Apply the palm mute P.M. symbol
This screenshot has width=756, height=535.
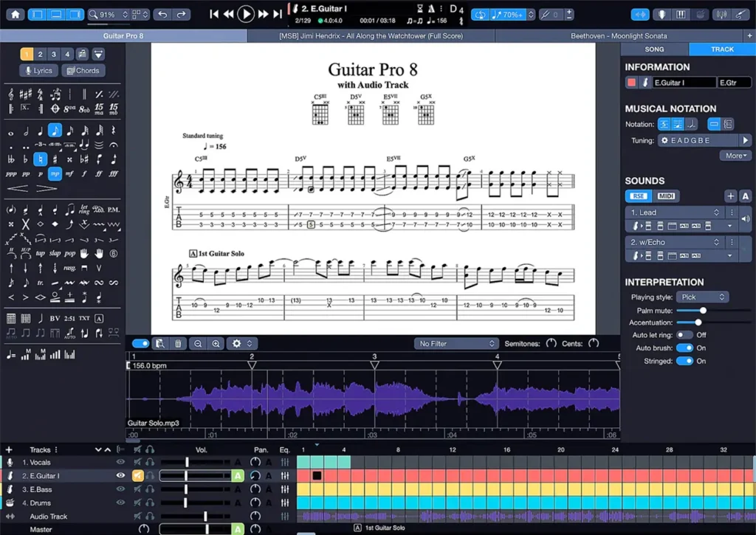click(113, 210)
